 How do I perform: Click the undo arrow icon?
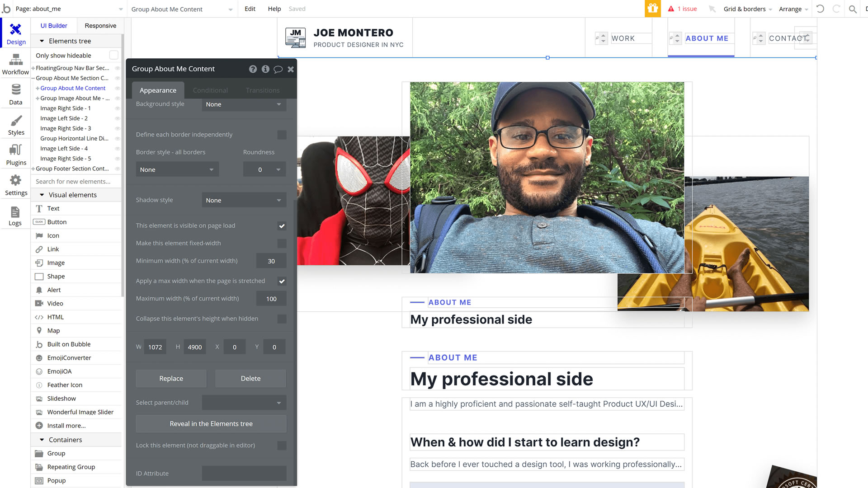click(820, 9)
